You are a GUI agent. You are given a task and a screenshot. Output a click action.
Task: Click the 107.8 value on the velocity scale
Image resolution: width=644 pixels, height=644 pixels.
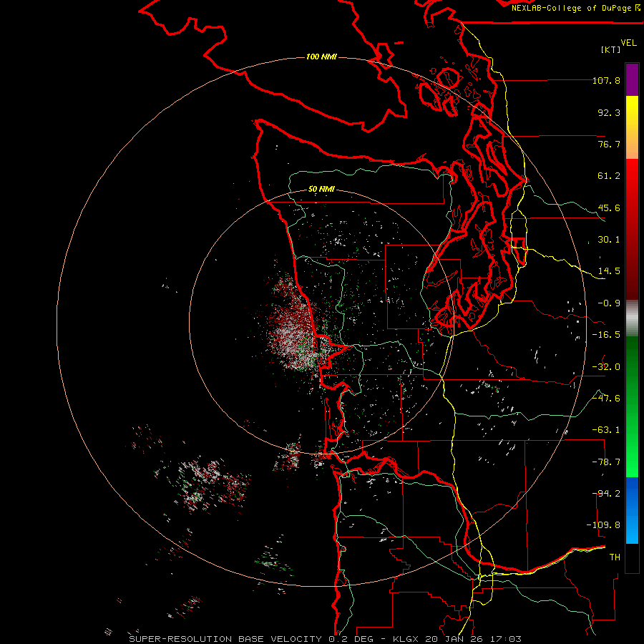tap(606, 80)
